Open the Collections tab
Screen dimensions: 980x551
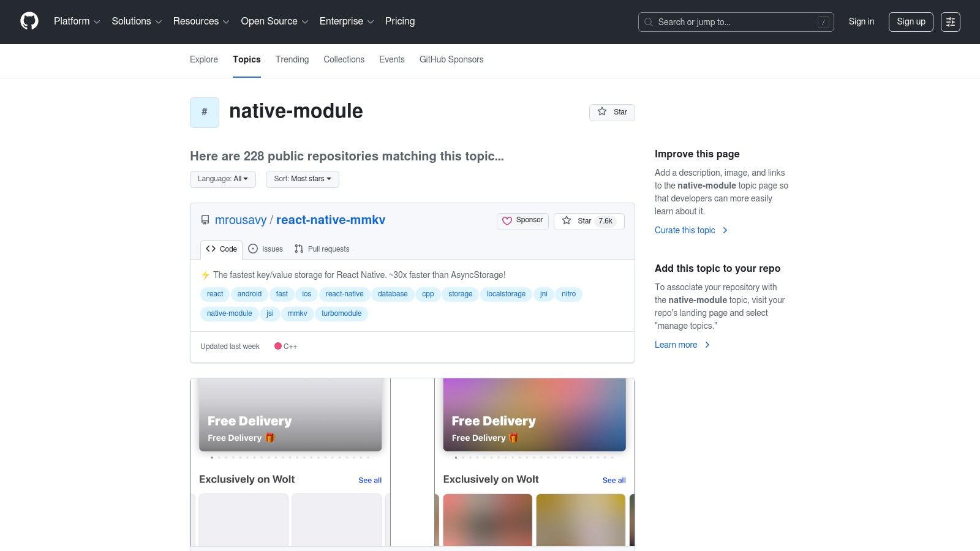point(344,59)
